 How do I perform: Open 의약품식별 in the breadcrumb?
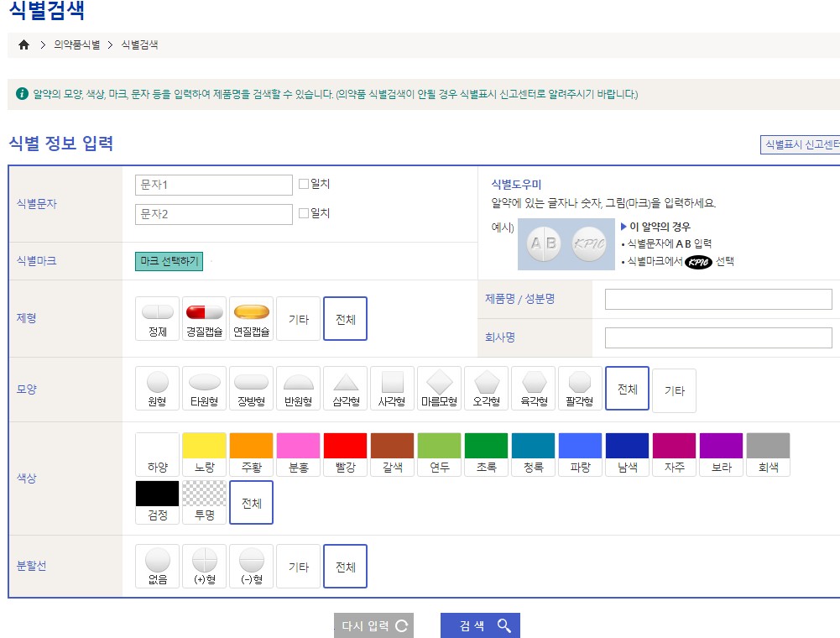coord(77,45)
